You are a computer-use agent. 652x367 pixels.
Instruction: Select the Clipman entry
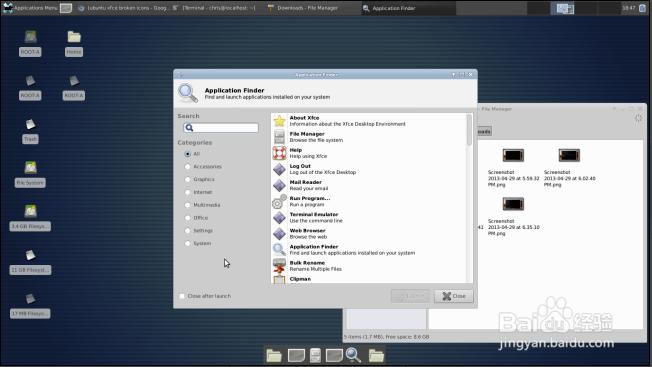[369, 279]
